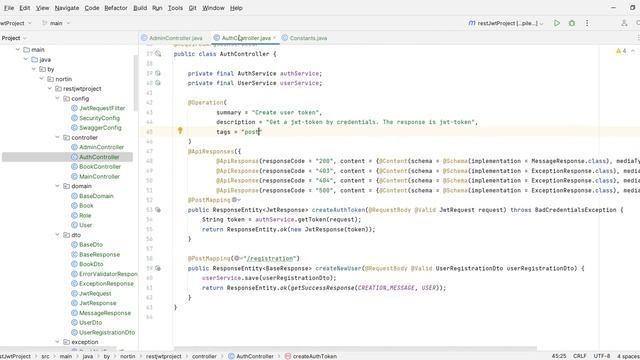The height and width of the screenshot is (360, 640).
Task: Close the AuthController.java tab
Action: pyautogui.click(x=275, y=38)
